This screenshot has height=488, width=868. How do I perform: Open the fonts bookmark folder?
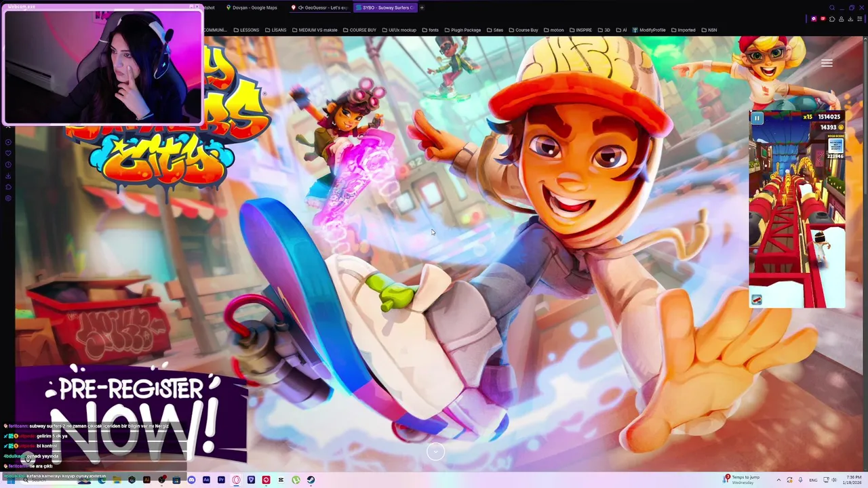click(x=431, y=30)
